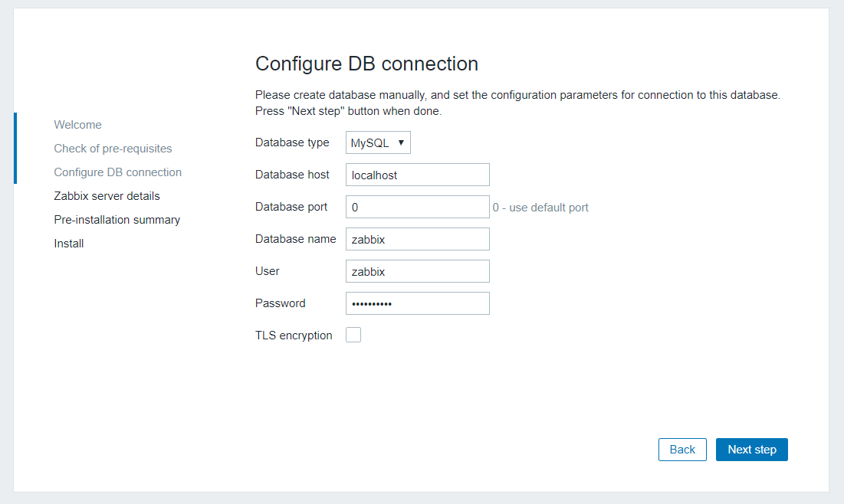Click the Database host field containing localhost
The image size is (844, 504).
[x=418, y=175]
